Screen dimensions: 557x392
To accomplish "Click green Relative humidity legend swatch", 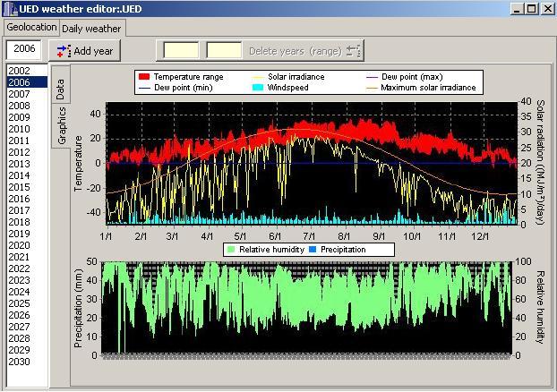I will pyautogui.click(x=230, y=250).
